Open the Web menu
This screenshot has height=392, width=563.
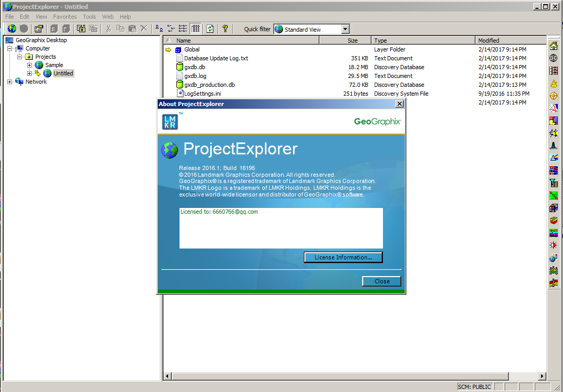pyautogui.click(x=108, y=17)
